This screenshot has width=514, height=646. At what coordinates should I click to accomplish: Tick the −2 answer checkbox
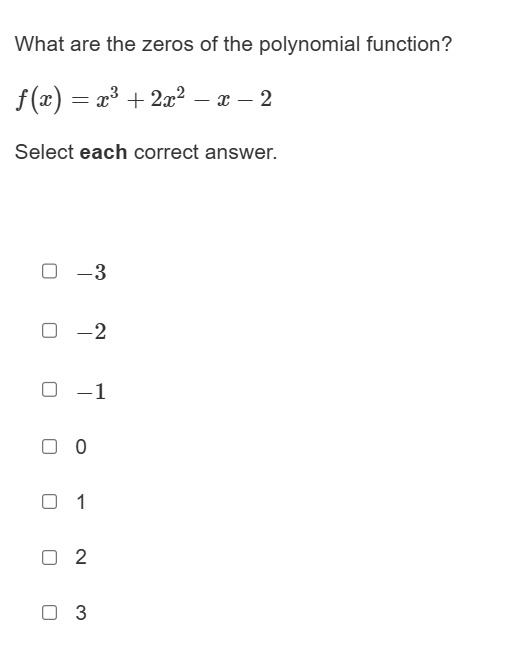pos(49,330)
